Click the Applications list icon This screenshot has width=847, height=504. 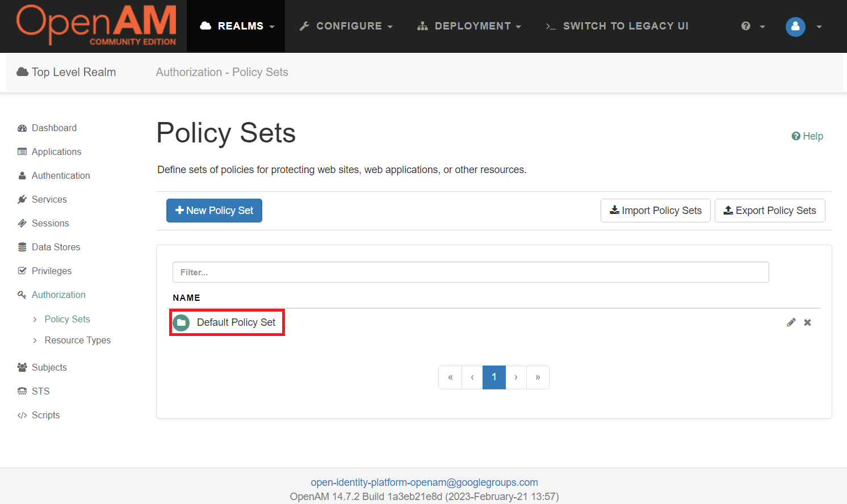(x=22, y=152)
